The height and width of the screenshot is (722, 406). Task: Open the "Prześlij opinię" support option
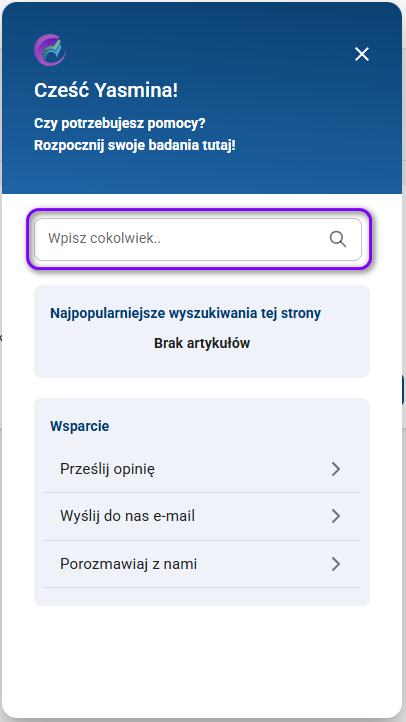point(202,469)
